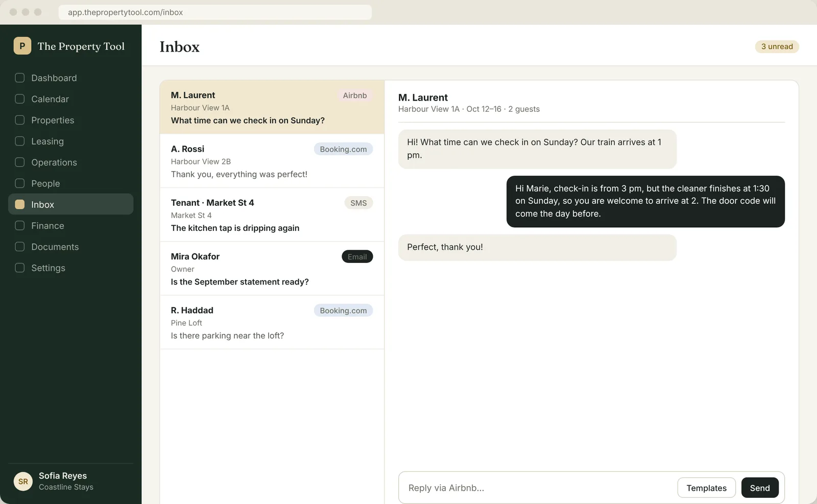Click the Calendar sidebar icon
817x504 pixels.
(x=20, y=99)
